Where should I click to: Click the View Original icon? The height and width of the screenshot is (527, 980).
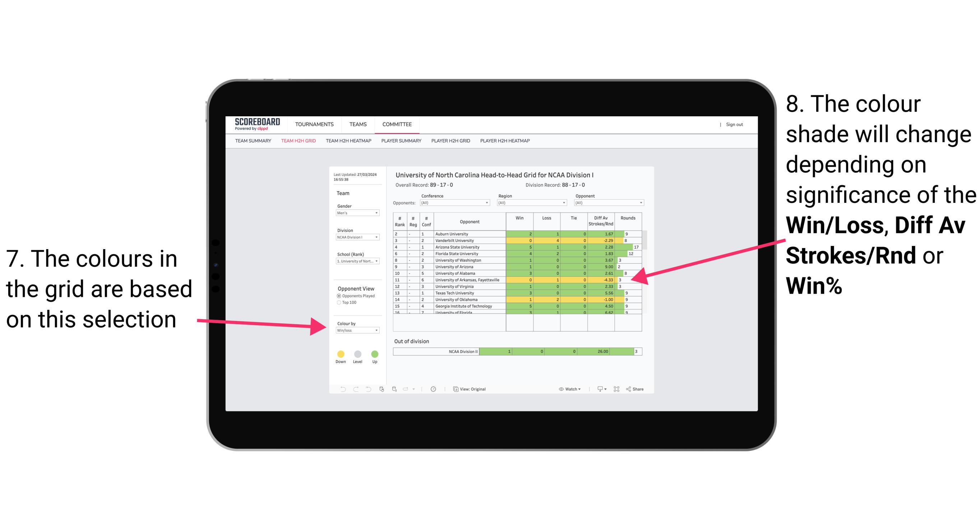click(x=454, y=389)
